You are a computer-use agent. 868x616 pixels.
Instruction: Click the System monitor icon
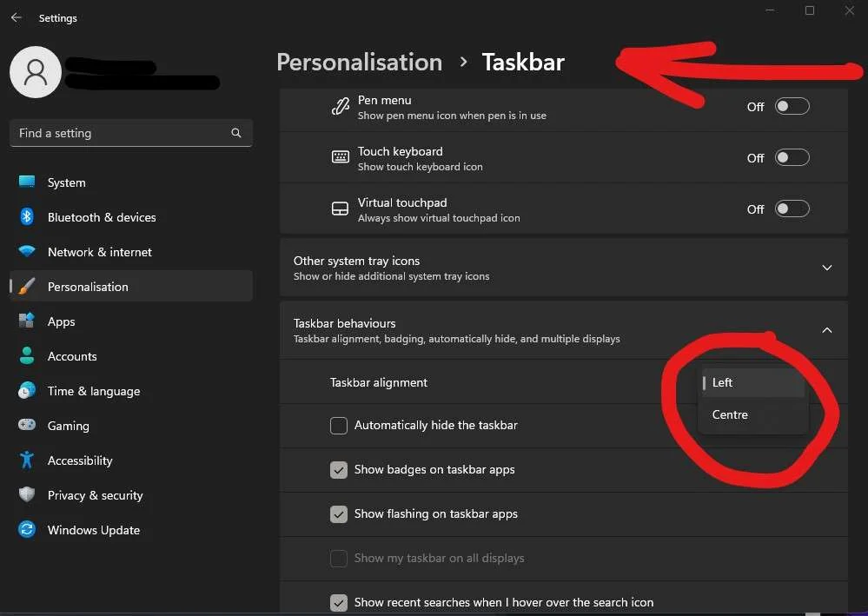point(27,182)
